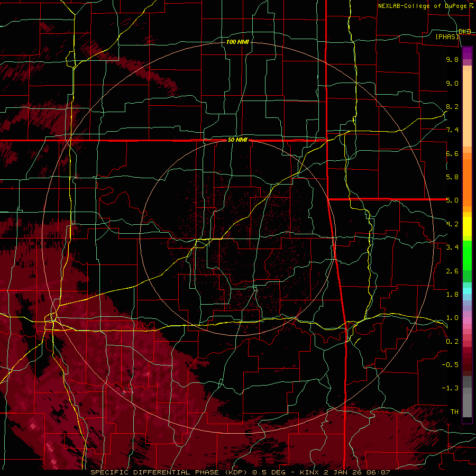Select the 6.6 scale value
This screenshot has height=476, width=476.
click(x=452, y=153)
